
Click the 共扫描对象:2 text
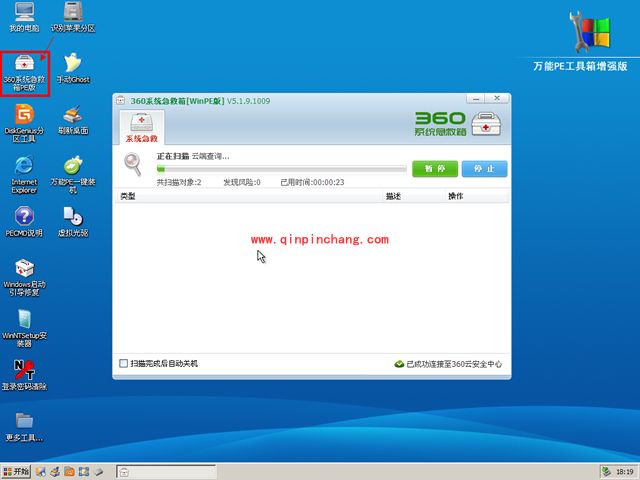click(179, 182)
